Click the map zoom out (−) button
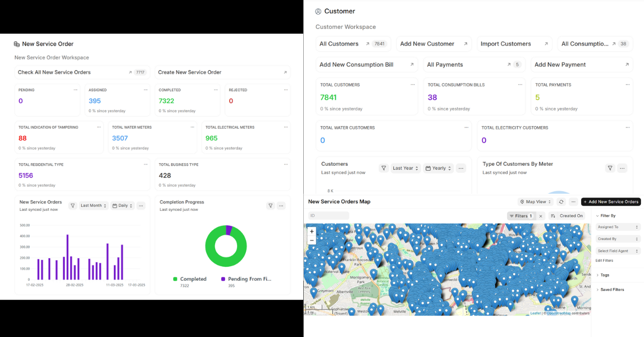Viewport: 644px width, 337px height. pos(312,240)
